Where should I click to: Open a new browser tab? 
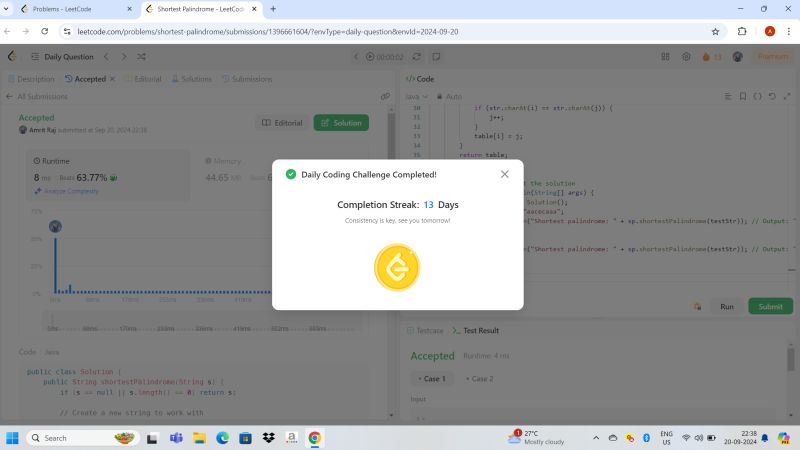273,9
